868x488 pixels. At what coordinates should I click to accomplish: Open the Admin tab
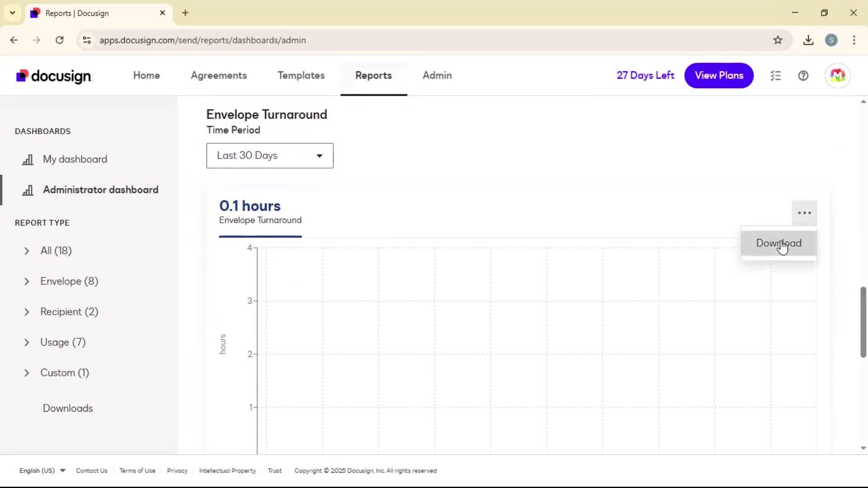[437, 75]
